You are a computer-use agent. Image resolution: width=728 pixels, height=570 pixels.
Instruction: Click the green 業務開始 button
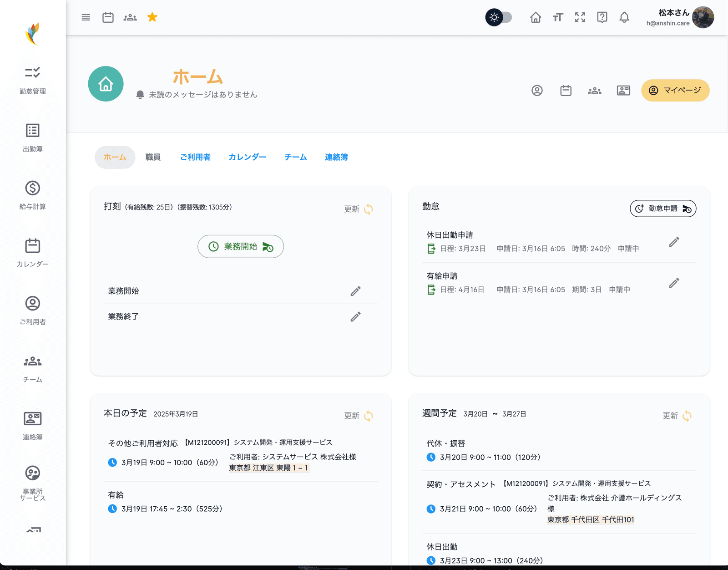pos(241,246)
